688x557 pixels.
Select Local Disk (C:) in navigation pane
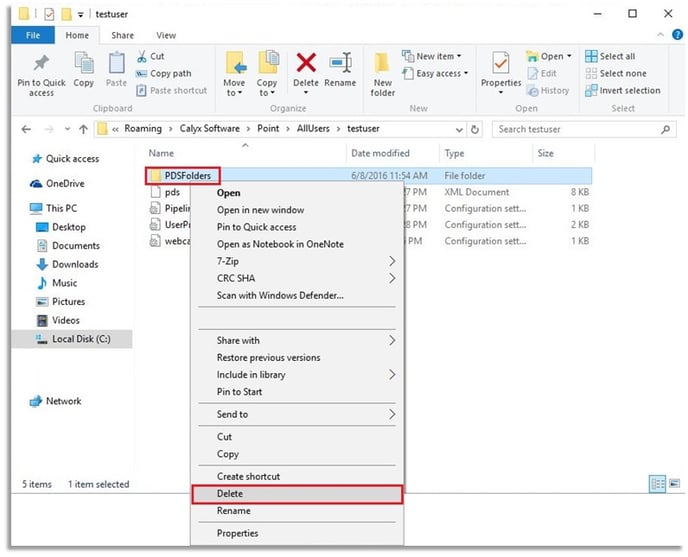click(x=72, y=339)
